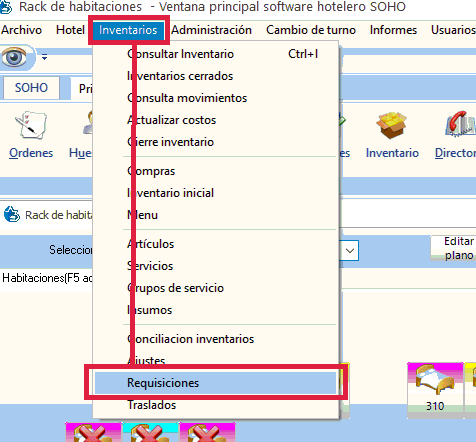Click the eye icon in quick toolbar
This screenshot has height=442, width=476.
[x=14, y=57]
